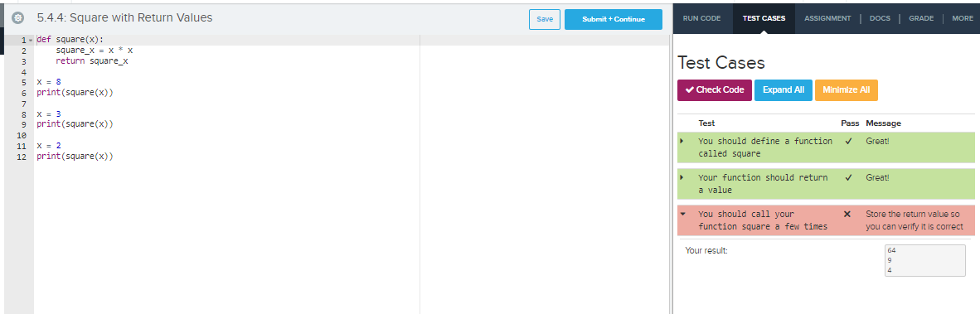Image resolution: width=980 pixels, height=314 pixels.
Task: Run the Check Code button
Action: (715, 90)
